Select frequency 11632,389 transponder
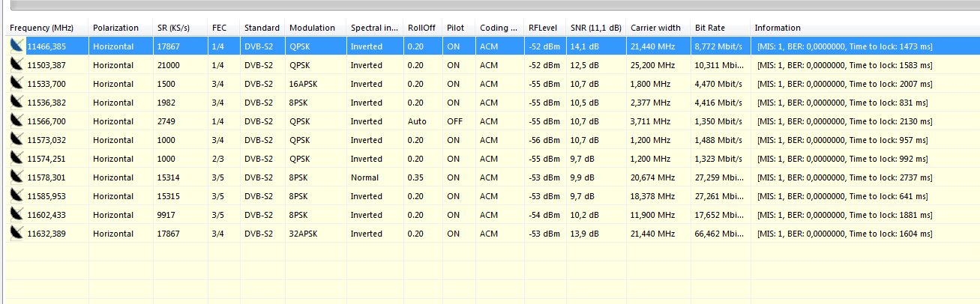Screen dimensions: 980x304 pos(46,234)
